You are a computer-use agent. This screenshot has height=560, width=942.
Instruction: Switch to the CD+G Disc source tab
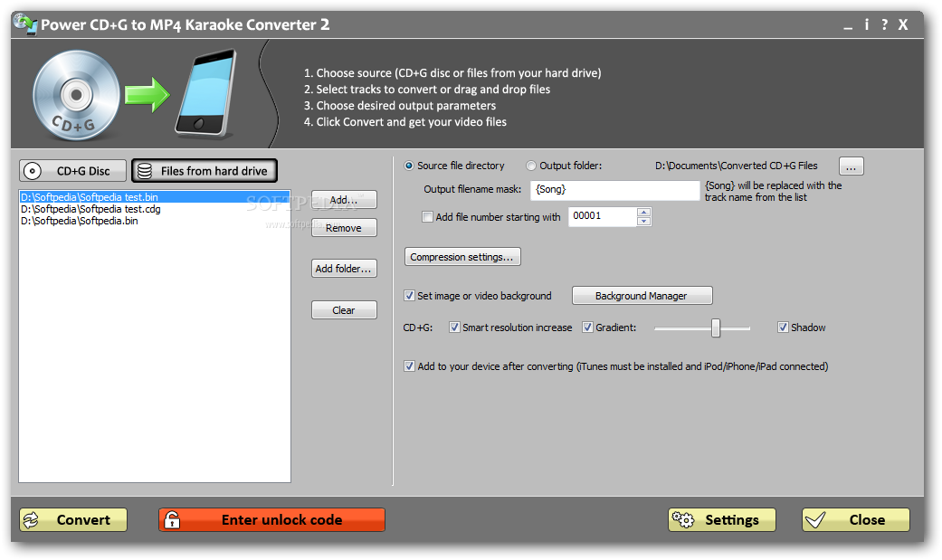72,171
